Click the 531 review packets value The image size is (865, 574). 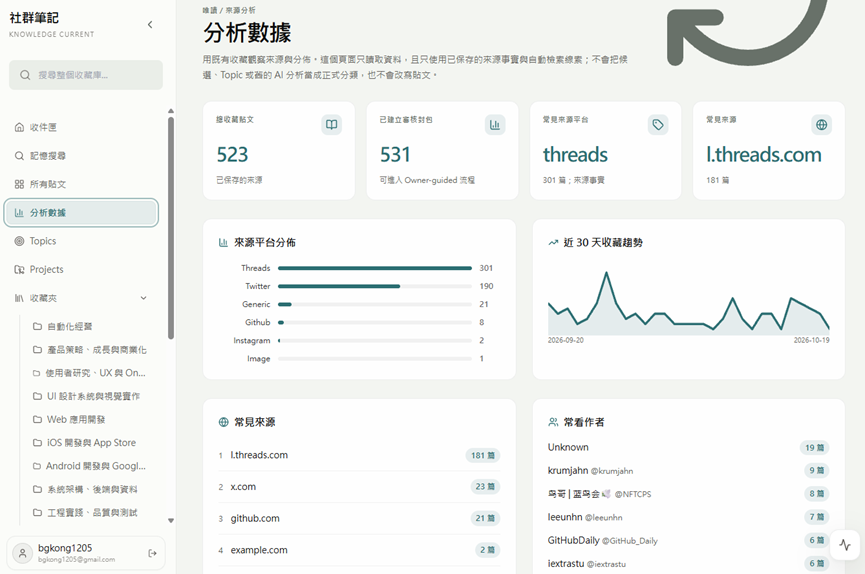coord(395,155)
